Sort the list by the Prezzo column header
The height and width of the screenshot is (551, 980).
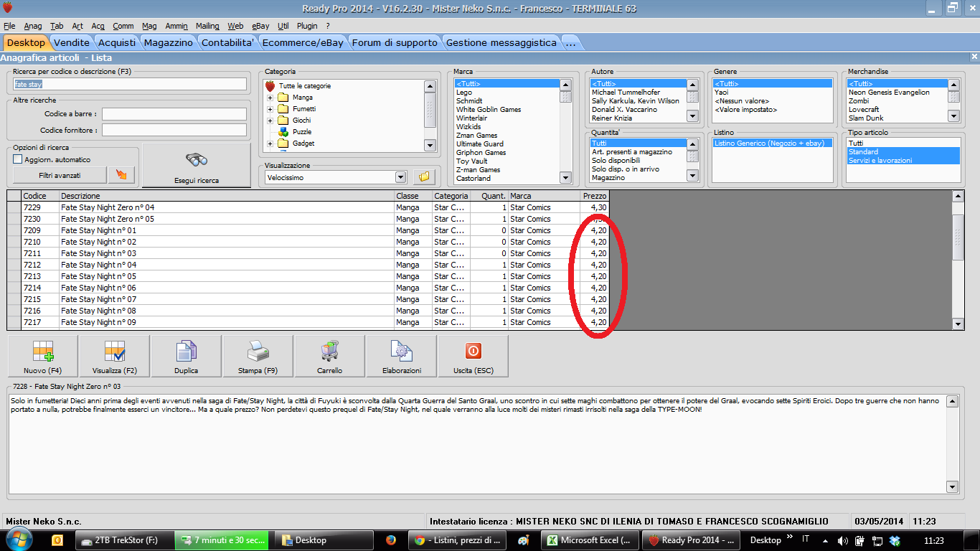594,196
